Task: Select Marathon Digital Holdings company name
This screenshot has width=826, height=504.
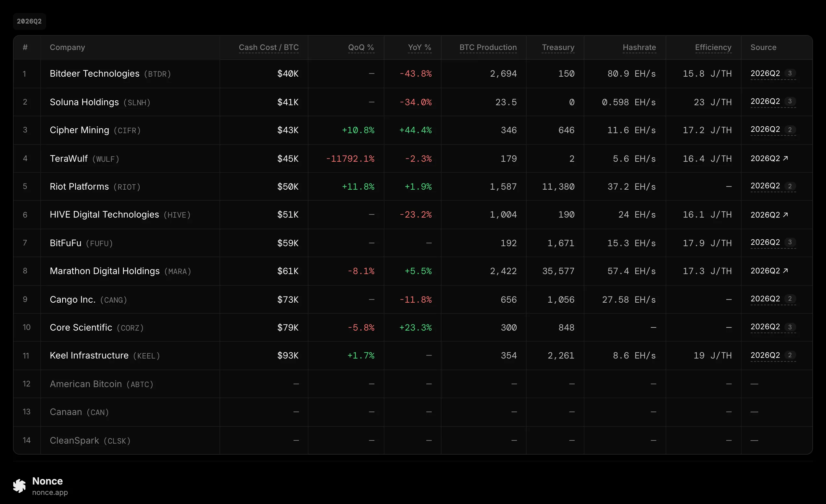Action: pyautogui.click(x=105, y=271)
